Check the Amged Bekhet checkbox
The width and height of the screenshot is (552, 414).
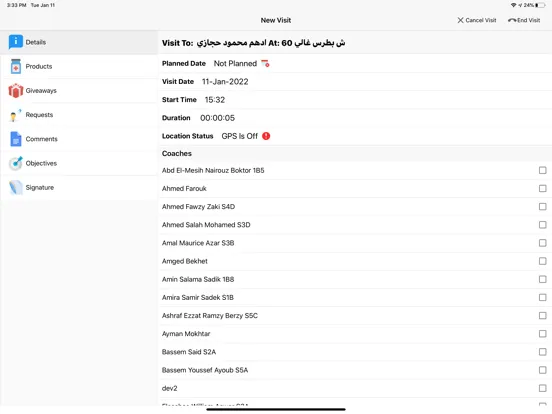[542, 261]
